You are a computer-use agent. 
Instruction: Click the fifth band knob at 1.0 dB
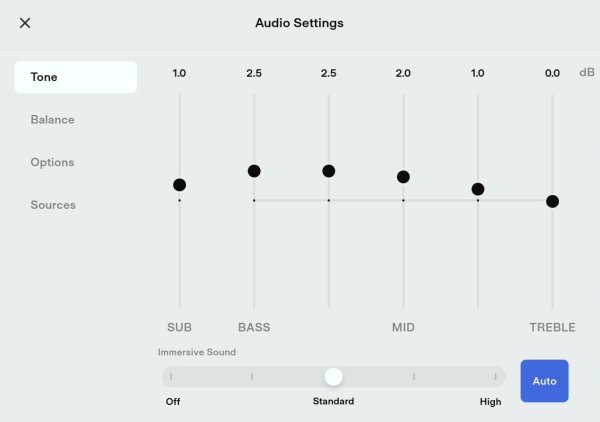[478, 189]
